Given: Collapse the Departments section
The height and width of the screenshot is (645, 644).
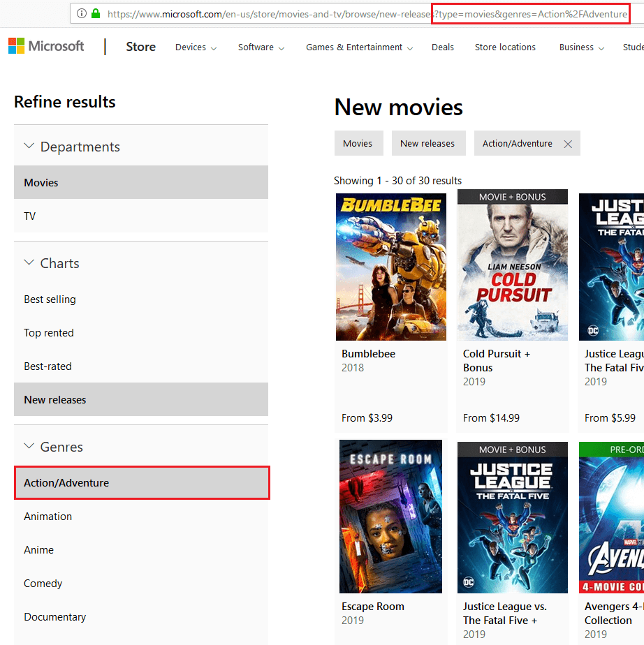Looking at the screenshot, I should 29,147.
